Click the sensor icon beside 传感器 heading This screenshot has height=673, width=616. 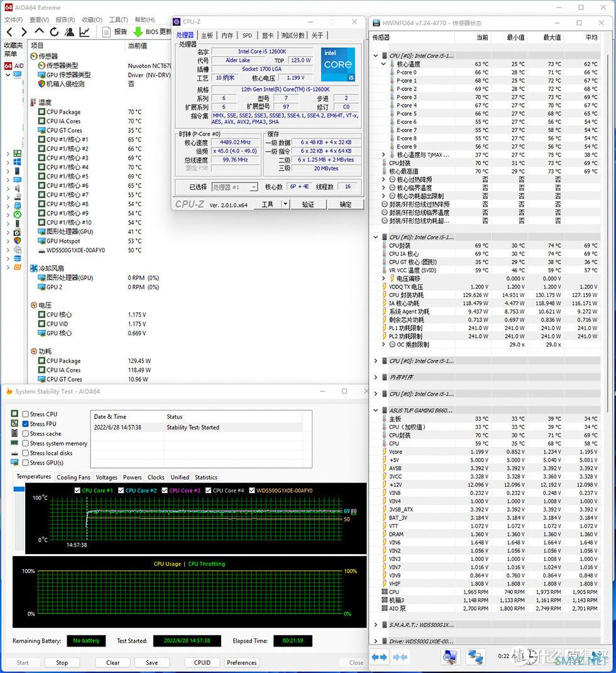[x=34, y=56]
